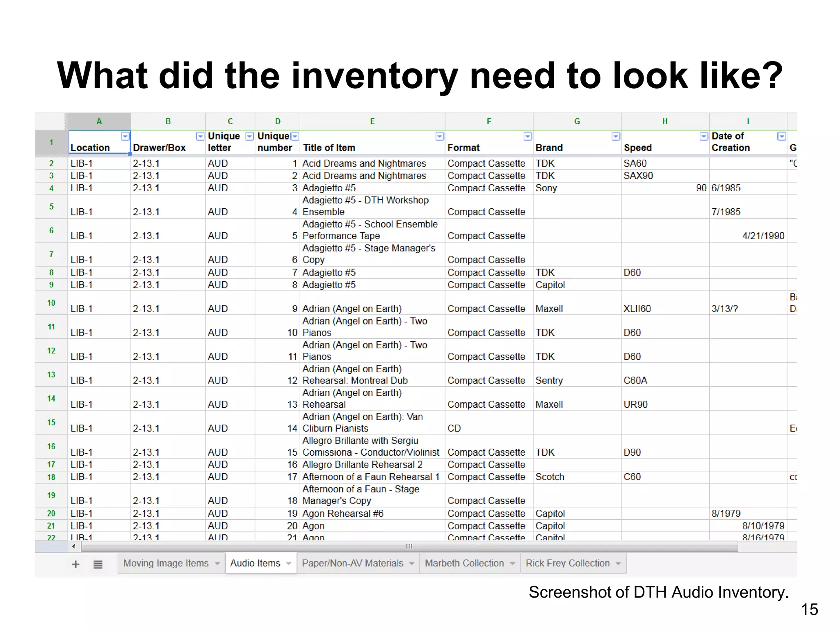Open Rick Frey Collection tab menu arrow

pyautogui.click(x=618, y=564)
